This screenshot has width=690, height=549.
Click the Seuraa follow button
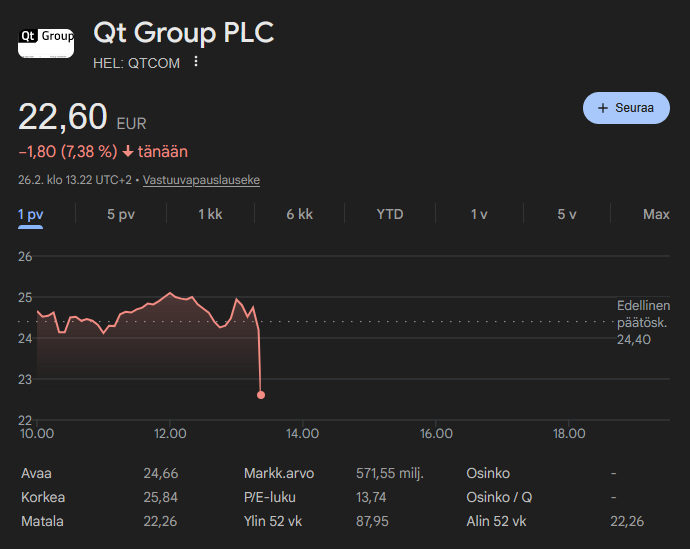[626, 108]
